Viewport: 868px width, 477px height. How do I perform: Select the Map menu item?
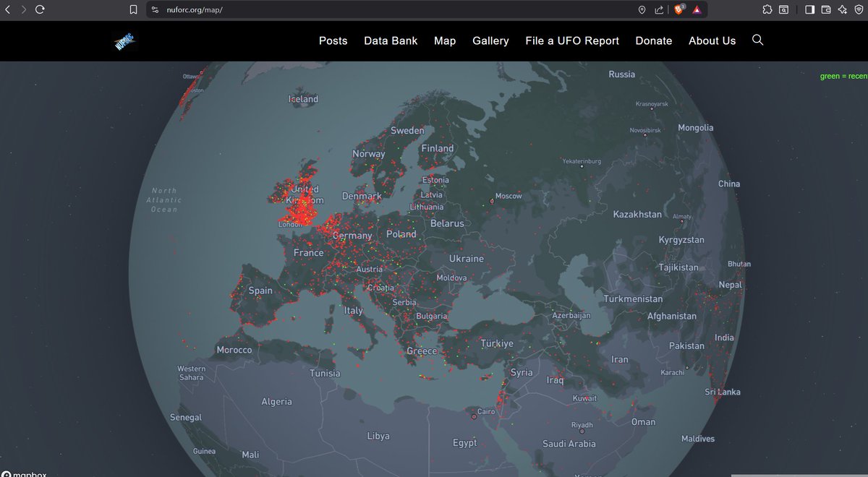(x=445, y=40)
